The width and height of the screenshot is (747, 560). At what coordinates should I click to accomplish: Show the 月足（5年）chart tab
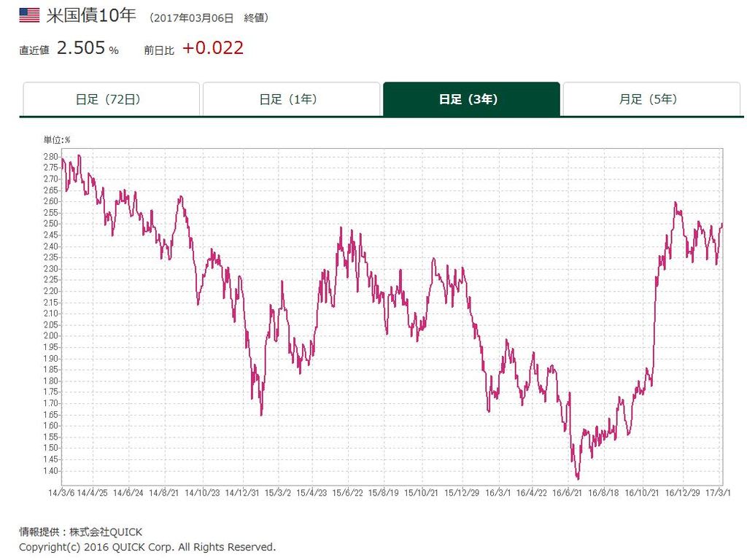coord(651,99)
